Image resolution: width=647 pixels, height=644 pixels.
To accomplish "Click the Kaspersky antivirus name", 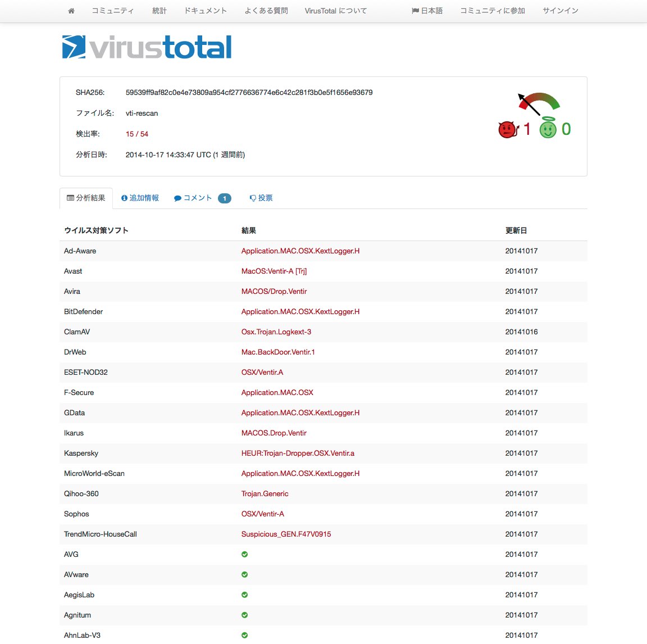I will pos(81,453).
